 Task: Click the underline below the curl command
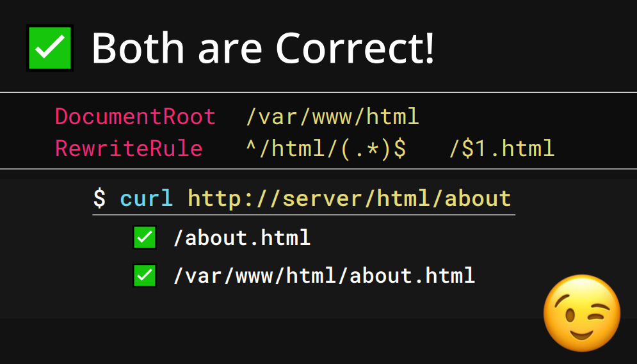click(304, 215)
